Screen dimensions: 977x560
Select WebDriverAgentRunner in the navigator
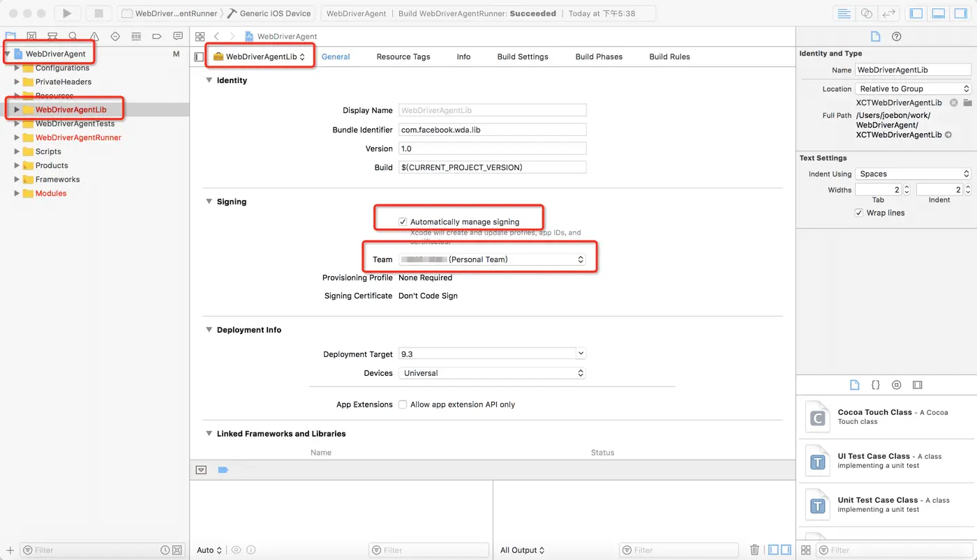[x=78, y=137]
